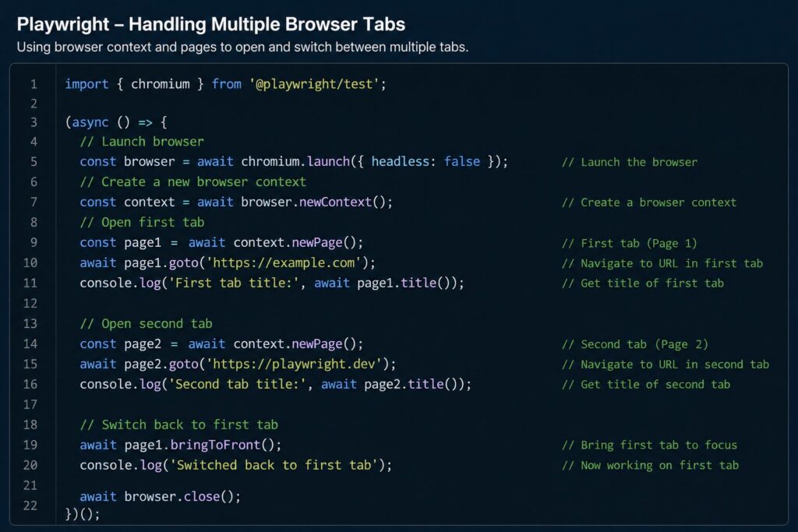Click the string '@playwright/test' in the import line
The image size is (798, 532).
[314, 84]
